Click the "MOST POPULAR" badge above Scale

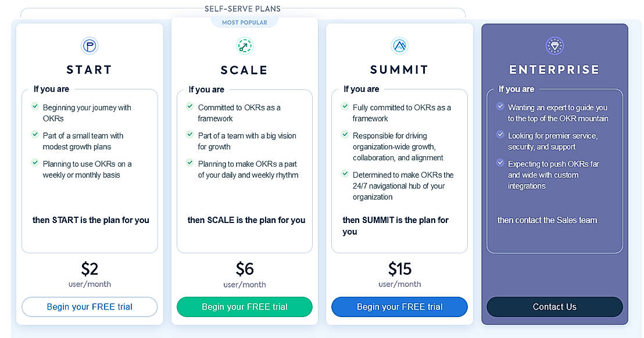pyautogui.click(x=244, y=21)
